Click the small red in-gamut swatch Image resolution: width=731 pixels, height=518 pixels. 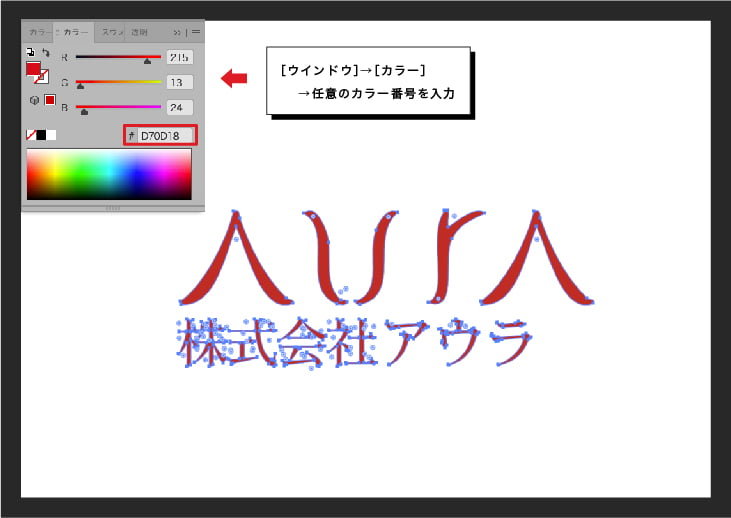pos(49,100)
